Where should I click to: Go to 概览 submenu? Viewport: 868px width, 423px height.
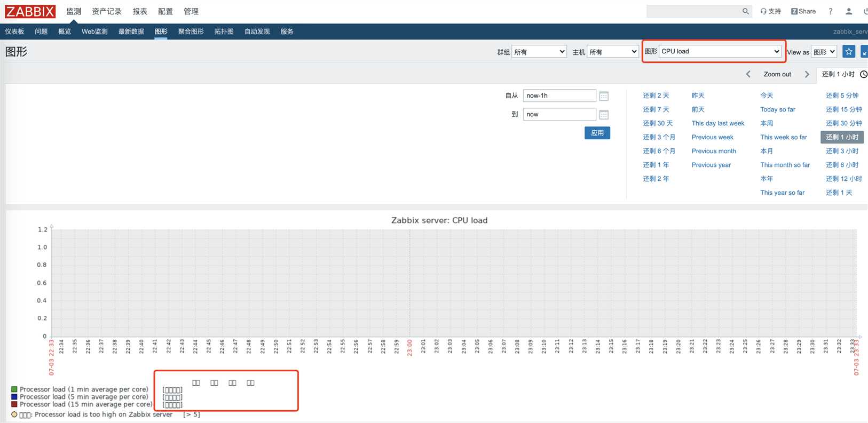pos(65,31)
